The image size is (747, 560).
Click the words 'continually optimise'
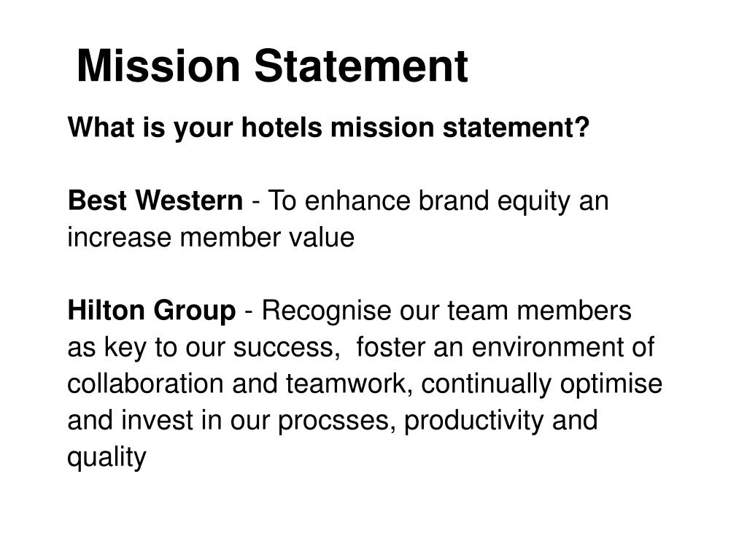pos(542,384)
